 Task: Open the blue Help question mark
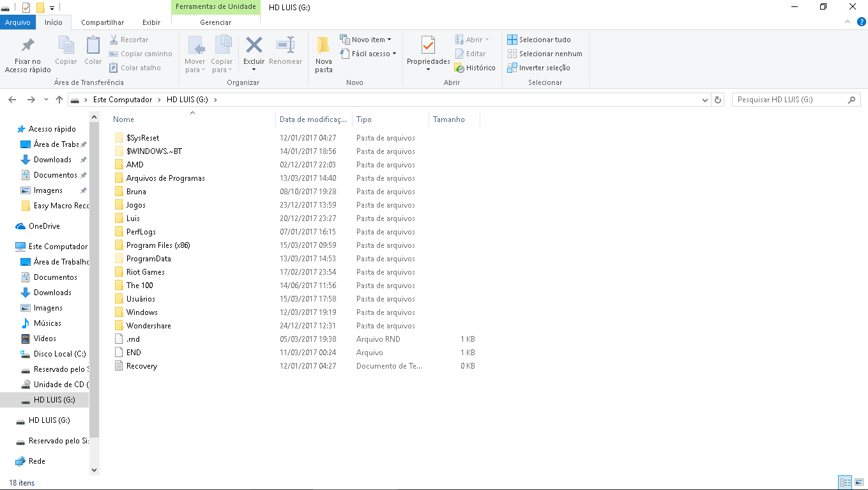pos(861,22)
